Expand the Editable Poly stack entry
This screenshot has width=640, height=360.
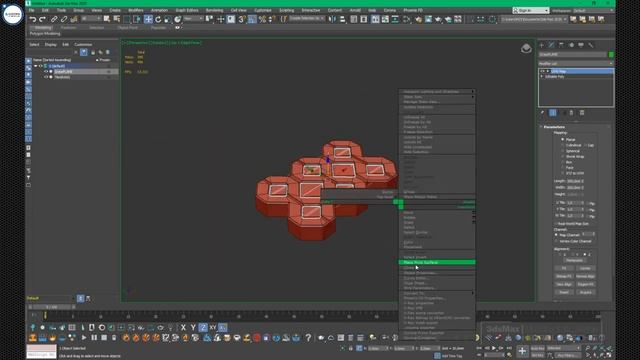point(542,76)
